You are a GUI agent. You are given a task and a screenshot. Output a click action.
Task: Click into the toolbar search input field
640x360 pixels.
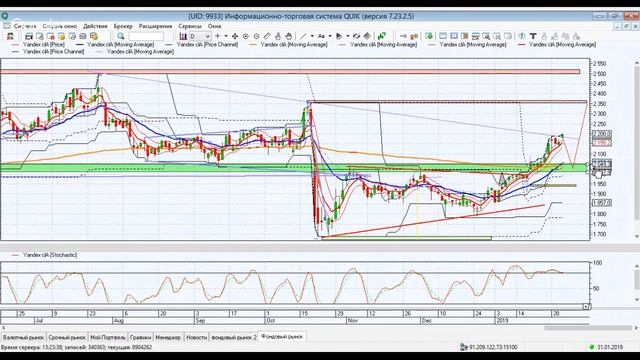tap(146, 36)
